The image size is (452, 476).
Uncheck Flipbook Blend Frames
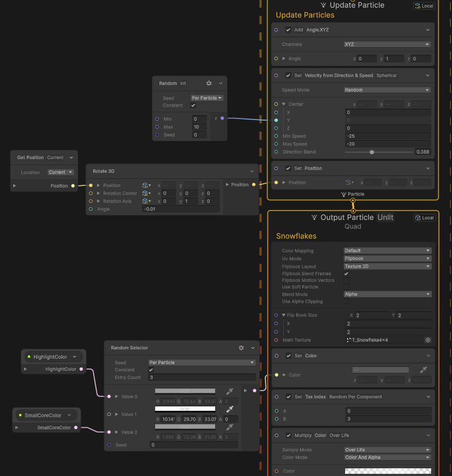346,274
